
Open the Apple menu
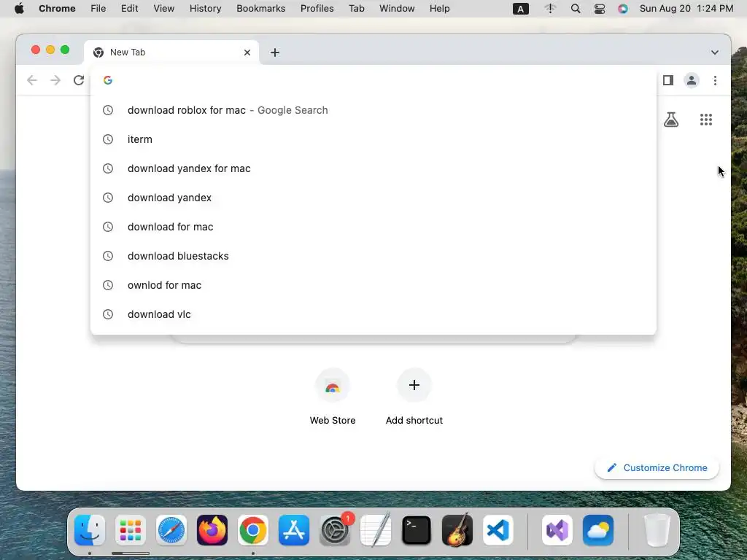(x=19, y=9)
